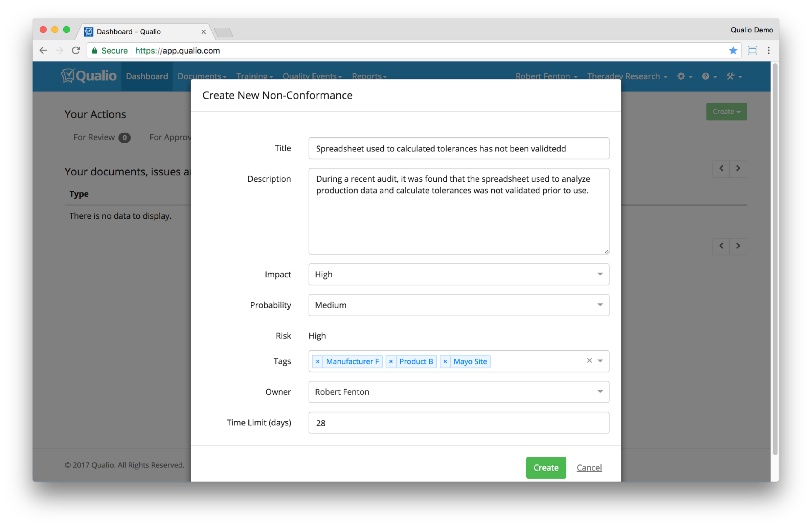Open the Owner dropdown
The height and width of the screenshot is (528, 812).
tap(459, 392)
